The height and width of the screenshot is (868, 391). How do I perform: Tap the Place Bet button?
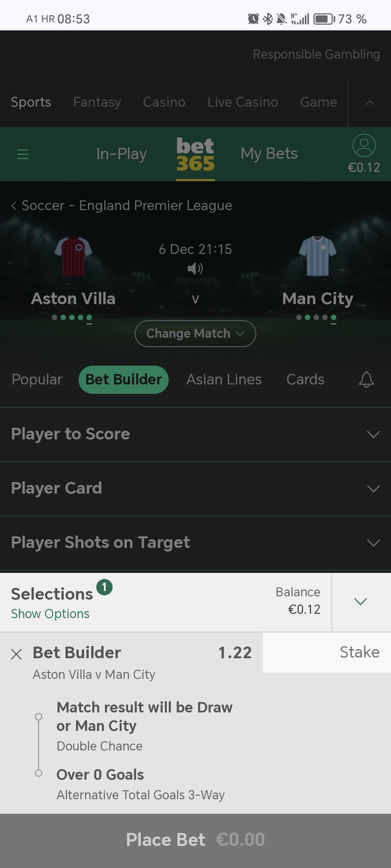(x=195, y=840)
